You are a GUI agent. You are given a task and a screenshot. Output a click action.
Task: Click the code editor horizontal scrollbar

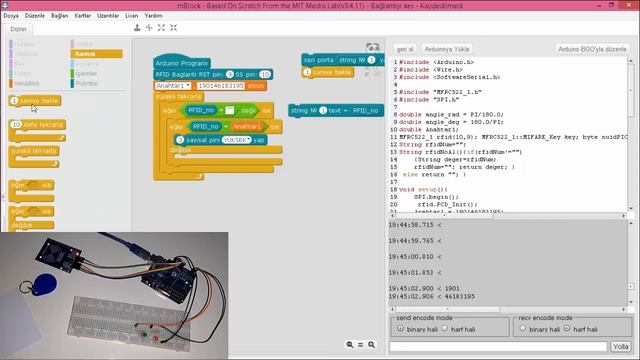(508, 216)
